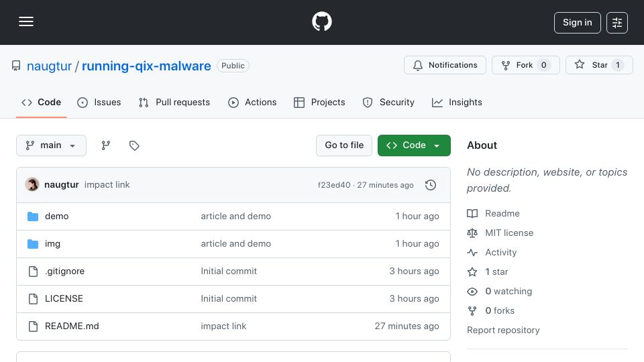This screenshot has height=362, width=644.
Task: Open the Insights tab
Action: click(x=457, y=102)
